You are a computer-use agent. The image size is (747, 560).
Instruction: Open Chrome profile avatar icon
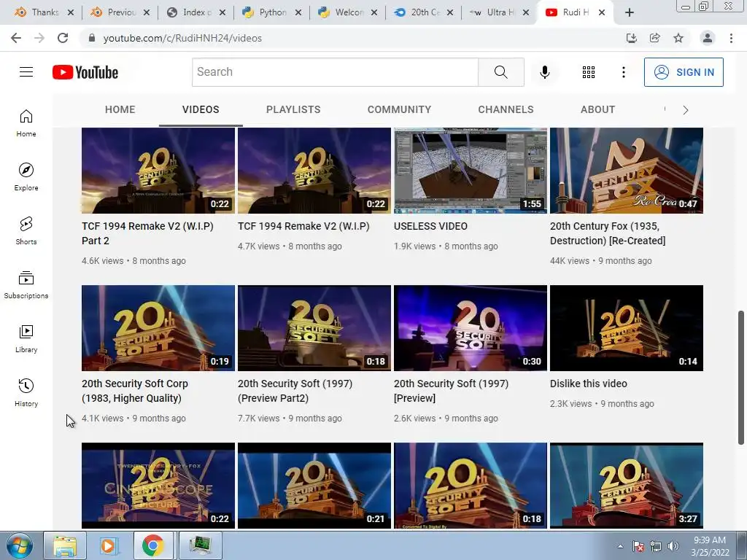[708, 38]
